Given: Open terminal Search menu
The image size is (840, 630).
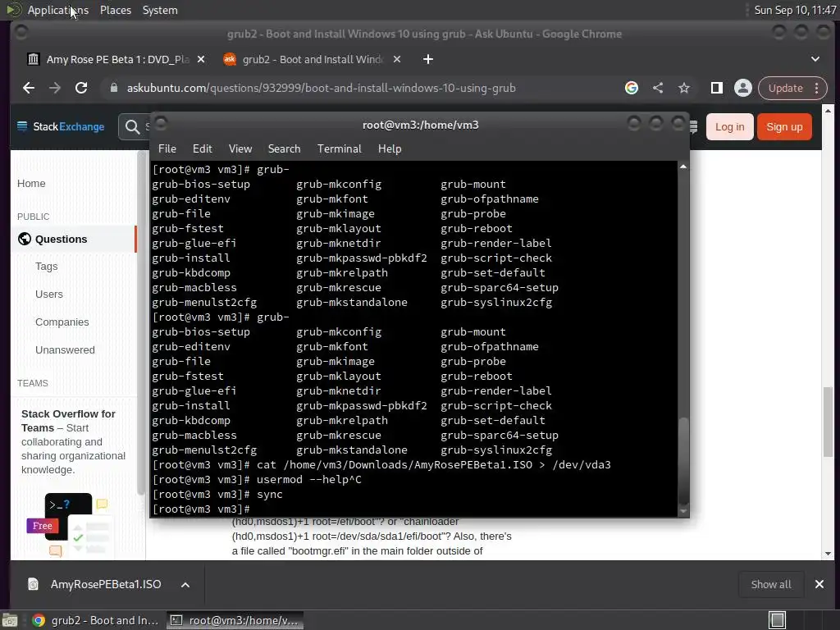Looking at the screenshot, I should (x=284, y=149).
